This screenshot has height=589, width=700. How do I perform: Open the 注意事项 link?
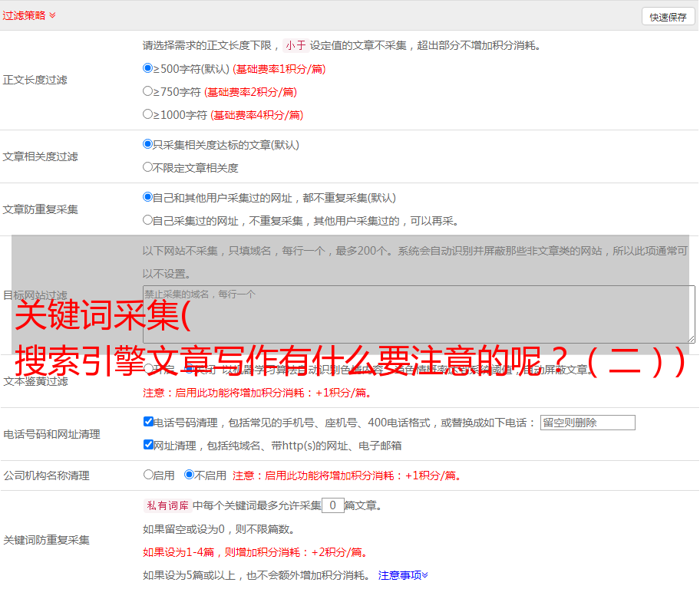tap(403, 576)
